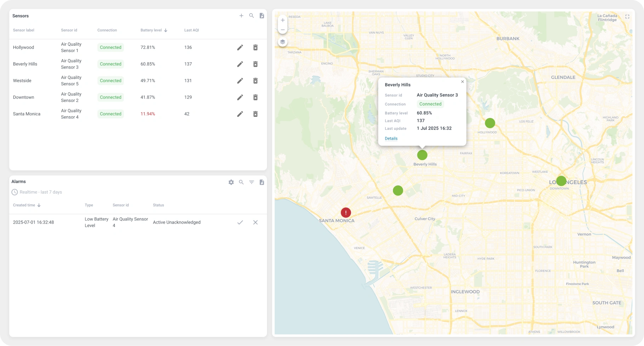
Task: Delete the Westside sensor
Action: [255, 81]
